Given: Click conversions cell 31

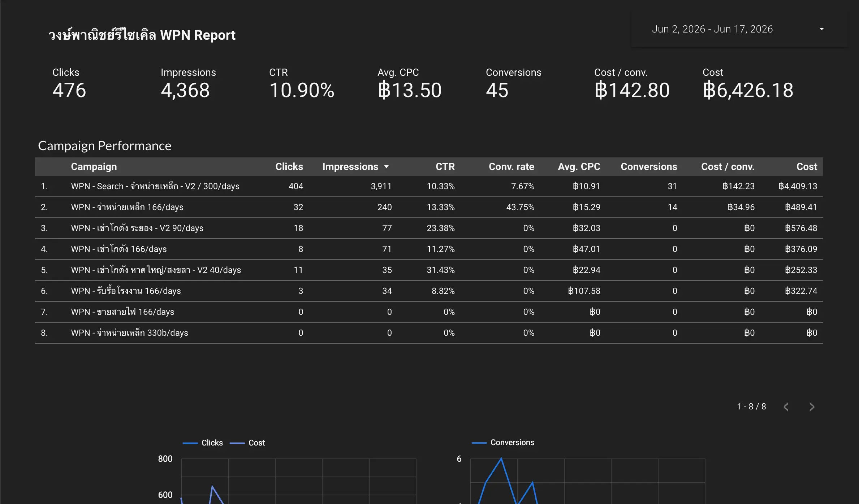Looking at the screenshot, I should (x=672, y=186).
